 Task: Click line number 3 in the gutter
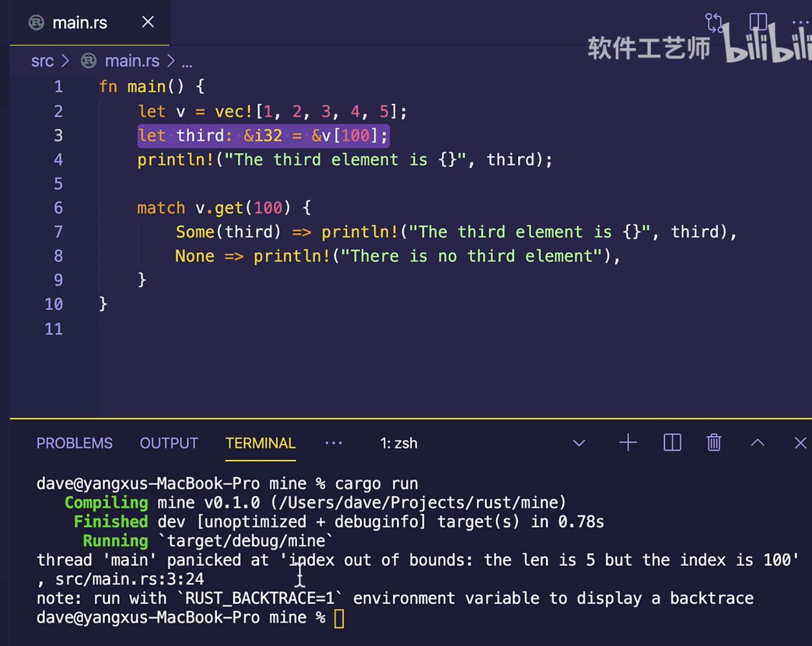click(x=58, y=136)
